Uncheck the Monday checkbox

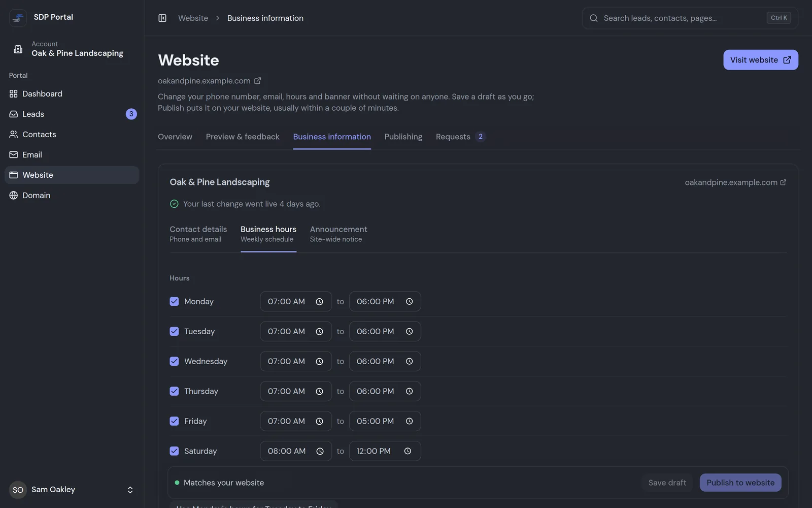[174, 301]
